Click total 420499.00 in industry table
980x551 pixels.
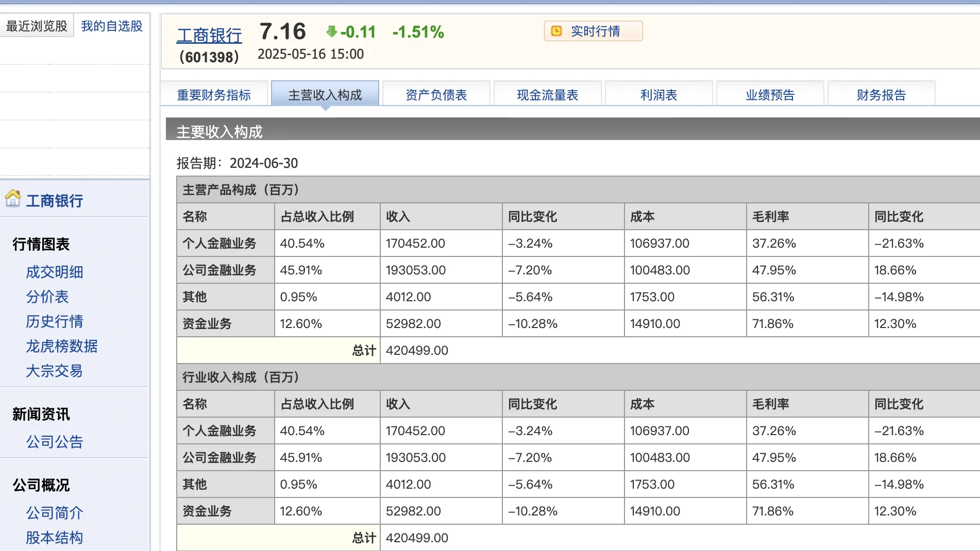click(x=417, y=538)
